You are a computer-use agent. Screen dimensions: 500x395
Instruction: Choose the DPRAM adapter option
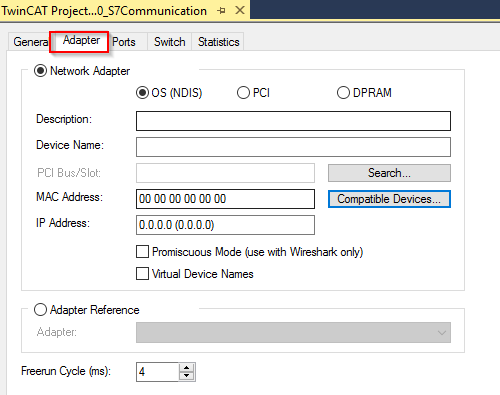coord(343,92)
